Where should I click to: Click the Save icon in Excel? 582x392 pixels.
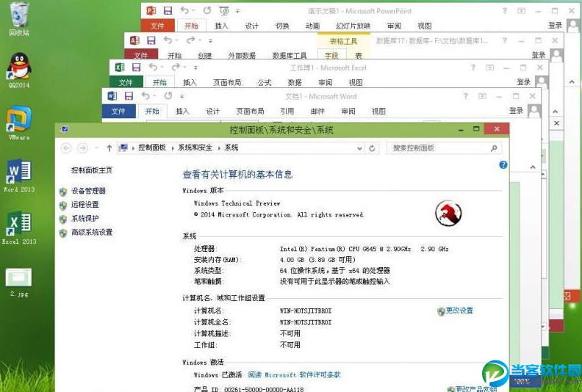point(136,67)
